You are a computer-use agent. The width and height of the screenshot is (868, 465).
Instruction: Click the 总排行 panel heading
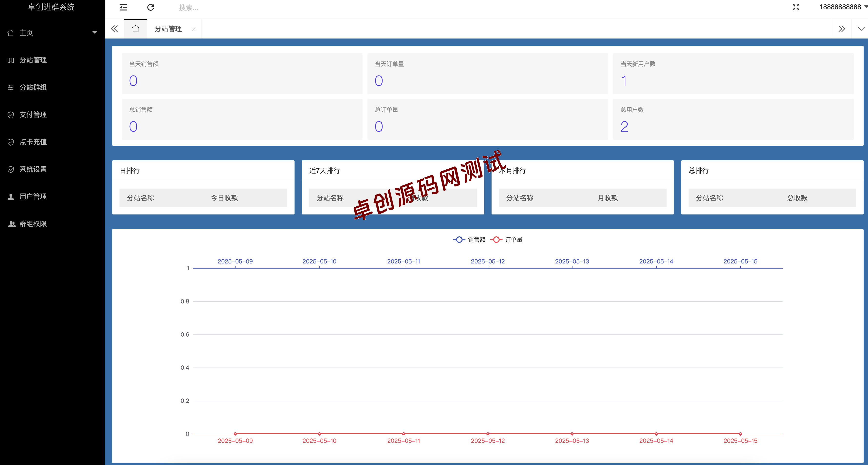click(x=699, y=171)
